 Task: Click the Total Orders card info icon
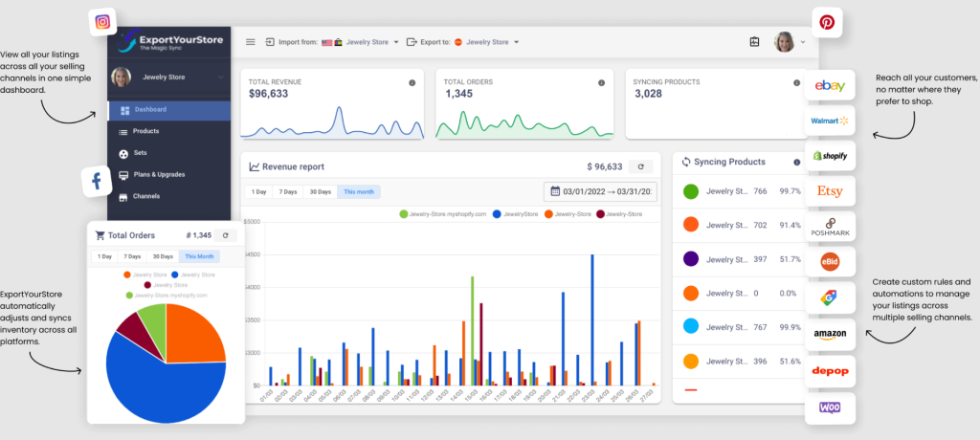click(x=601, y=82)
